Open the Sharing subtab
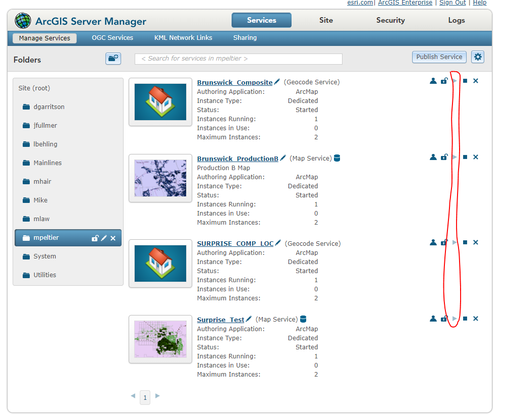This screenshot has width=510, height=420. [245, 38]
